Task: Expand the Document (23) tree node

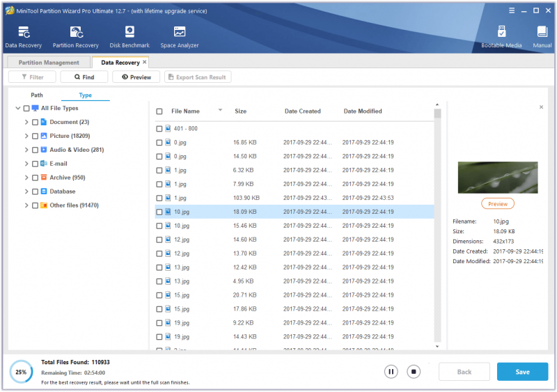Action: click(26, 122)
